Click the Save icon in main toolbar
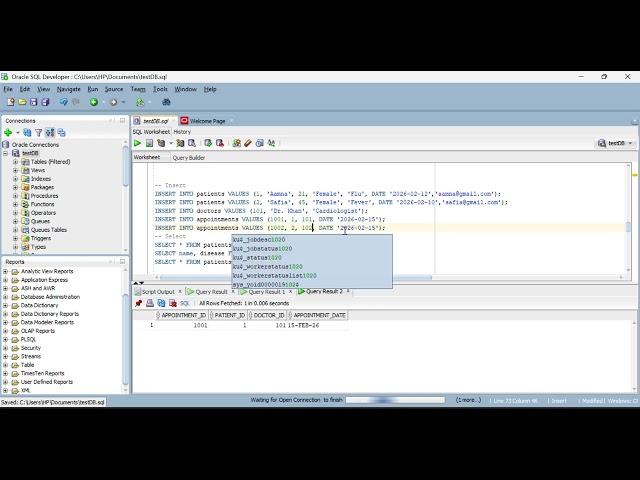 coord(33,102)
